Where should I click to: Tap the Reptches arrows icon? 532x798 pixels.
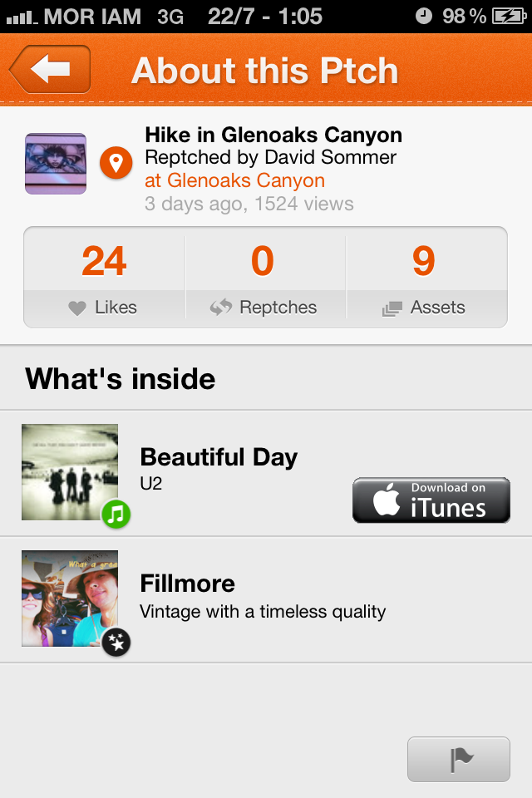point(220,308)
